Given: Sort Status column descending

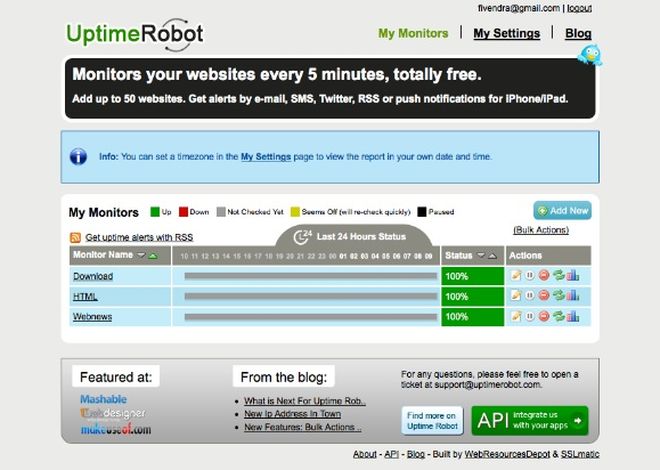Looking at the screenshot, I should pyautogui.click(x=481, y=255).
